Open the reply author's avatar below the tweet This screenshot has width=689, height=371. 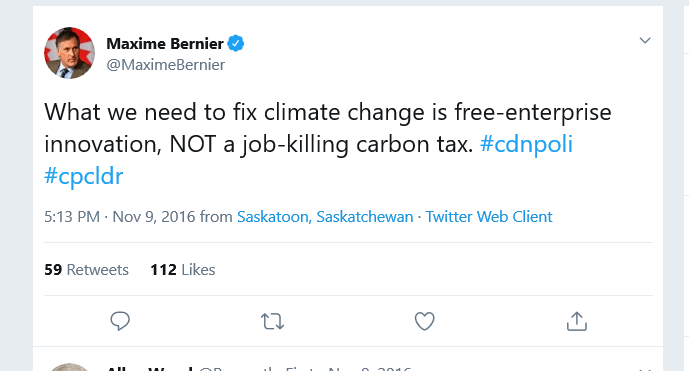[69, 367]
